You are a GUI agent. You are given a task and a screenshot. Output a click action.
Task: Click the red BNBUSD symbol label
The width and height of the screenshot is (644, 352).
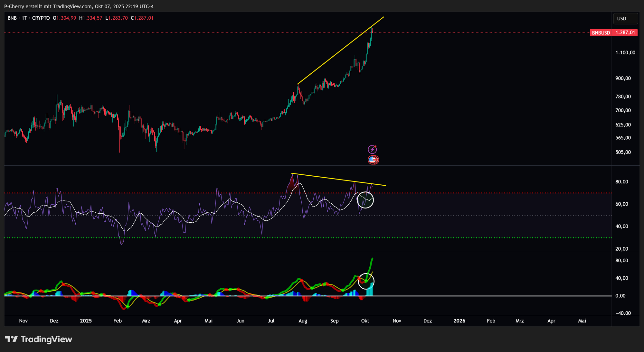coord(601,33)
